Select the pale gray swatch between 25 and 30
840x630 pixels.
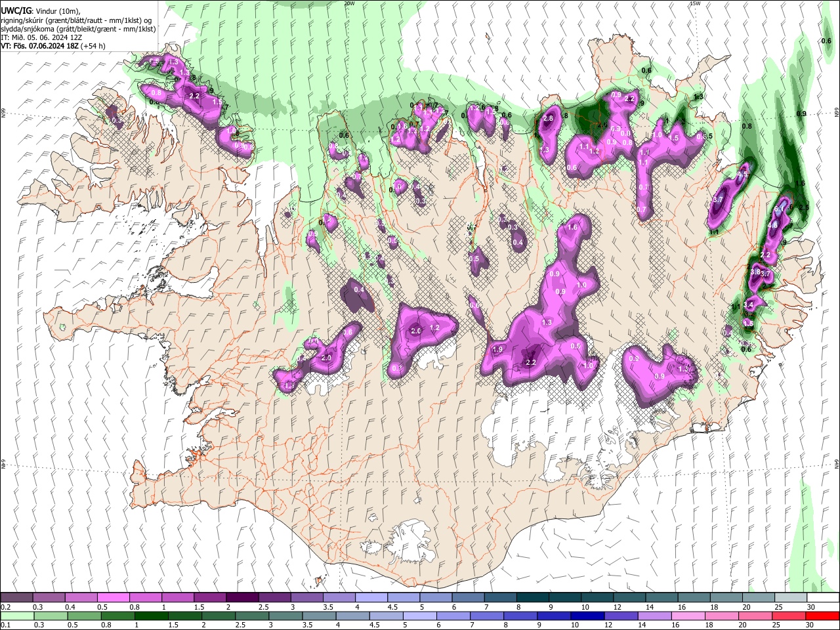790,598
